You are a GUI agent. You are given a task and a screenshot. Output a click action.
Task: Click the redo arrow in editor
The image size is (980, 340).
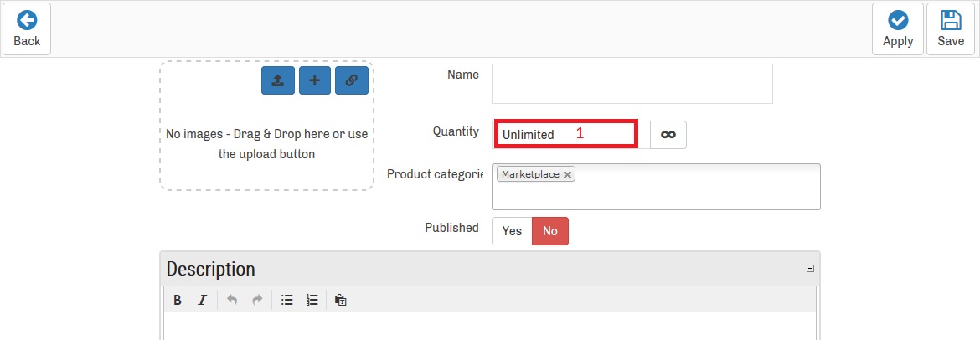(257, 300)
